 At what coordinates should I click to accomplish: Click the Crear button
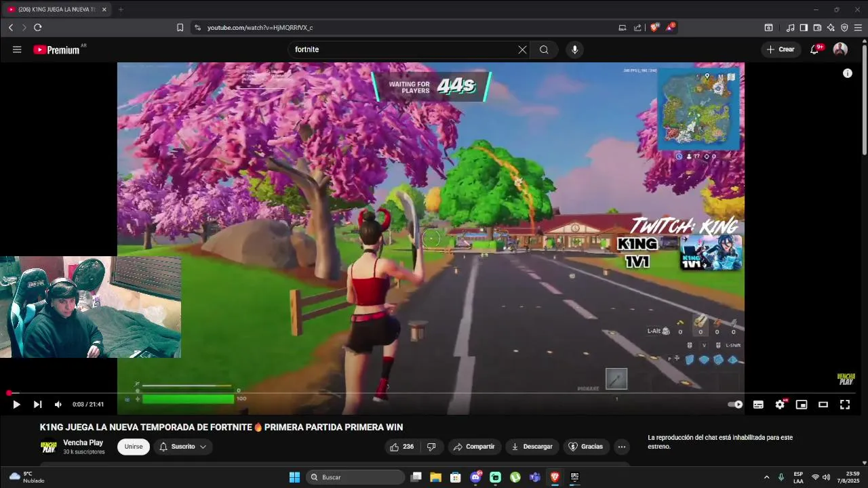781,49
